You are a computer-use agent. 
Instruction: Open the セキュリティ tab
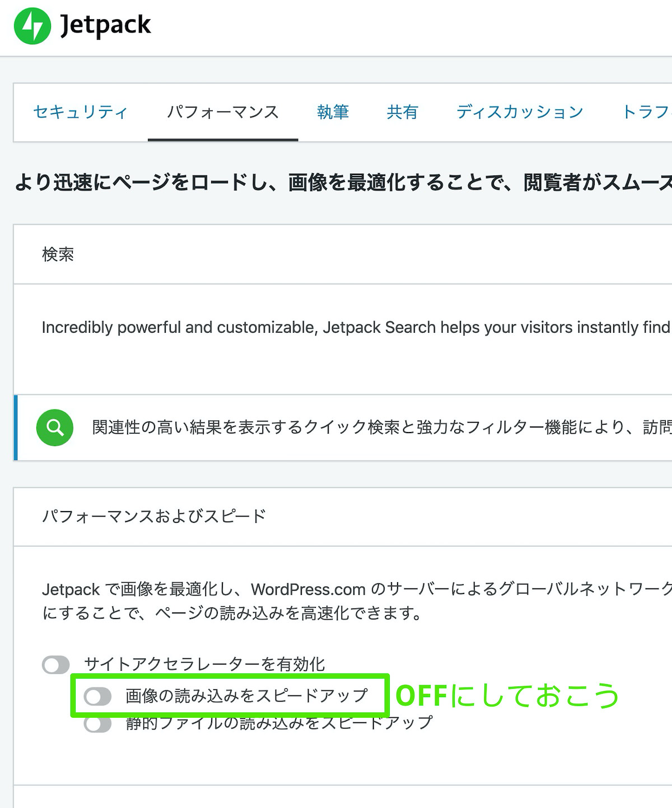pyautogui.click(x=81, y=112)
